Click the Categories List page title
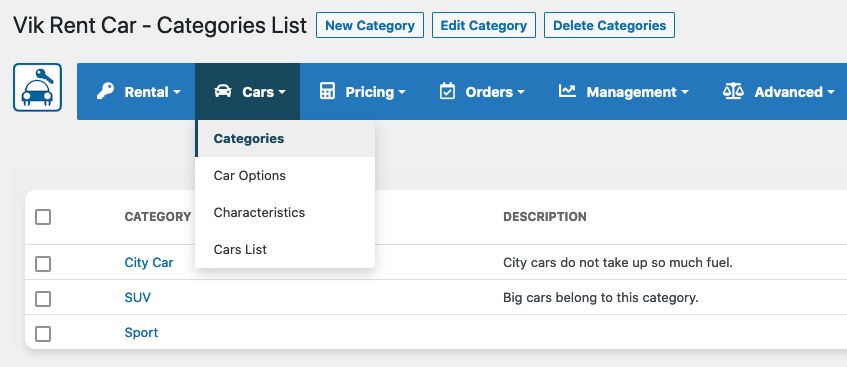This screenshot has width=847, height=367. click(160, 25)
